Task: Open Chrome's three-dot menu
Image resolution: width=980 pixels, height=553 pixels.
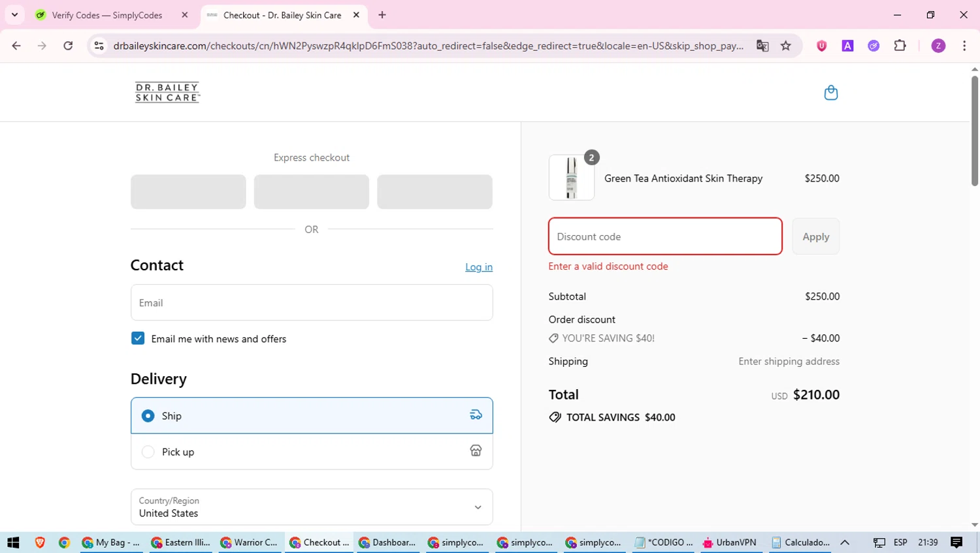Action: (x=964, y=46)
